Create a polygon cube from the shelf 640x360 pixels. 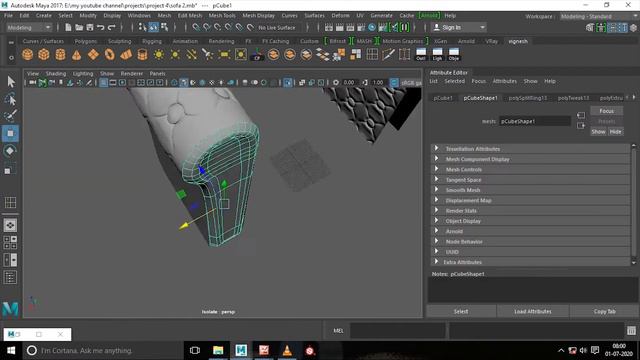pyautogui.click(x=44, y=54)
